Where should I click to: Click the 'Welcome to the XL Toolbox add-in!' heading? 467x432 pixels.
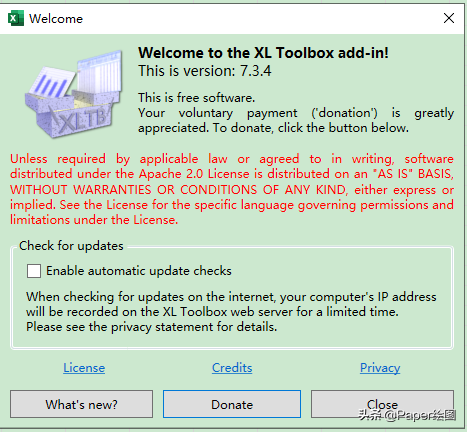tap(263, 53)
